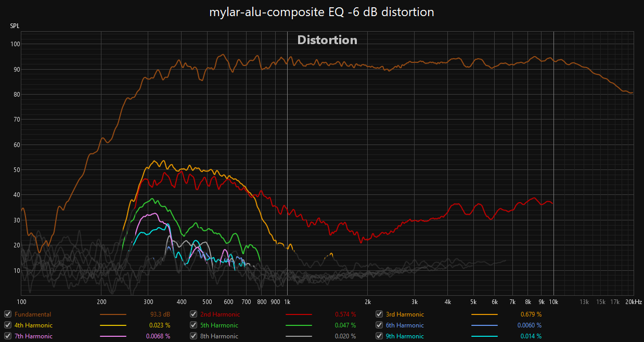This screenshot has width=644, height=342.
Task: Click the 2nd Harmonic red line swatch
Action: (x=299, y=314)
